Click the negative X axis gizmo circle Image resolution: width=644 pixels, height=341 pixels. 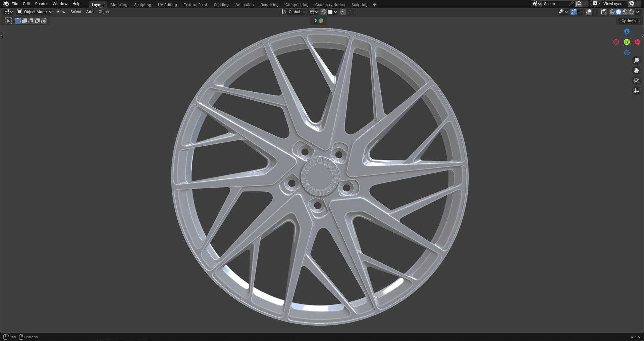click(x=616, y=42)
